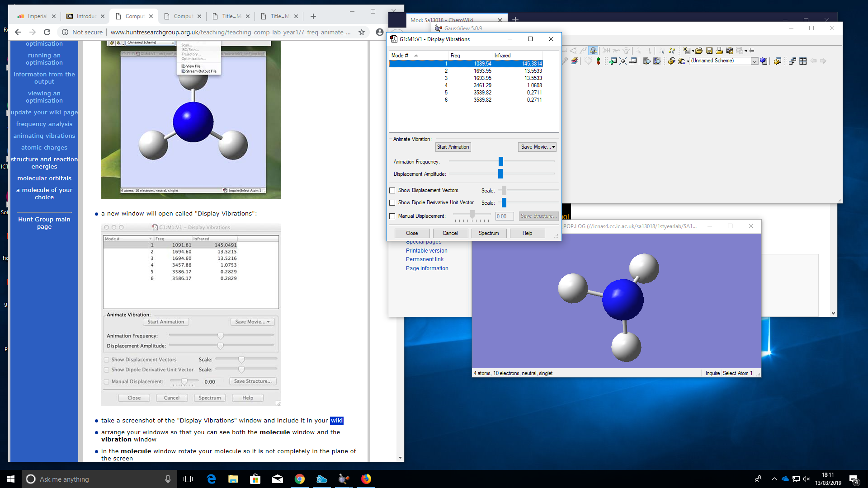Image resolution: width=868 pixels, height=488 pixels.
Task: Expand the Unnamed Scheme combo box
Action: pyautogui.click(x=754, y=61)
